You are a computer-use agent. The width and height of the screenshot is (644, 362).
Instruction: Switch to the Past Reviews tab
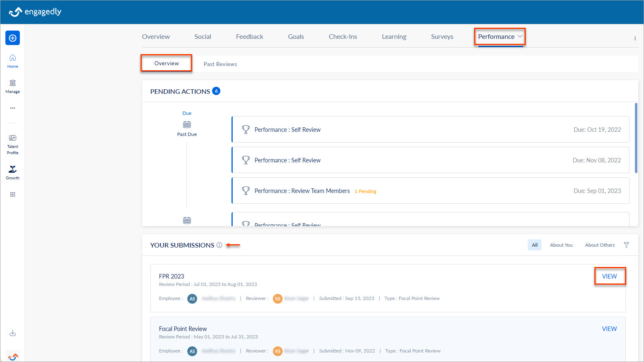point(220,64)
